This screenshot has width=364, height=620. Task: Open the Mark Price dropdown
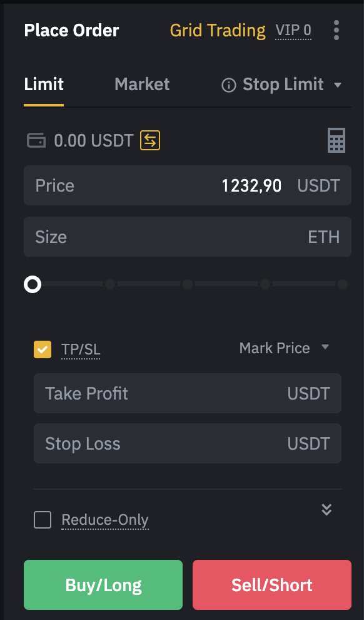284,348
